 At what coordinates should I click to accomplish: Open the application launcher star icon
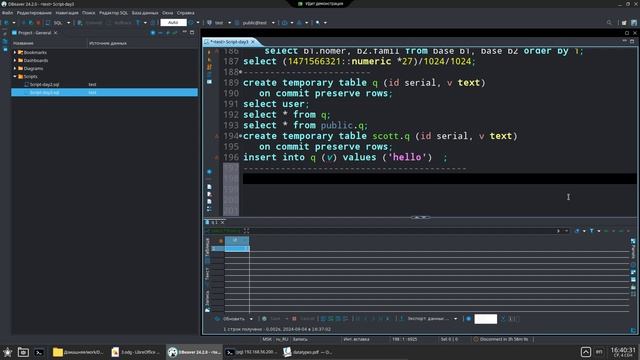[7, 352]
